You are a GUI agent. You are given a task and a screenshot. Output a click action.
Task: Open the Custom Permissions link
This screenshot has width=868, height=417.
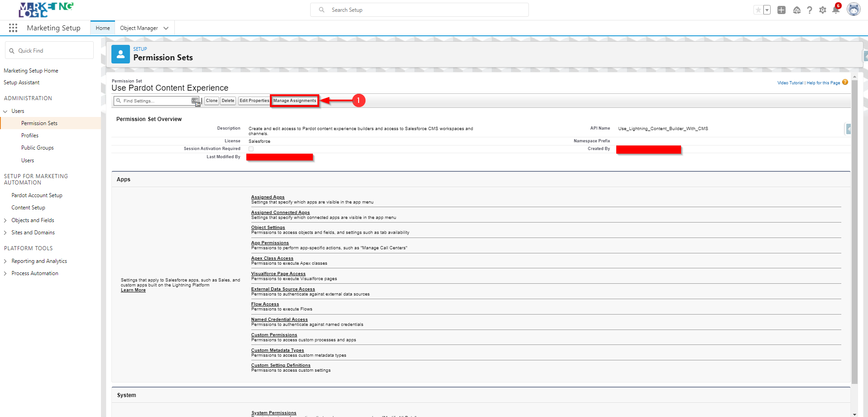274,335
